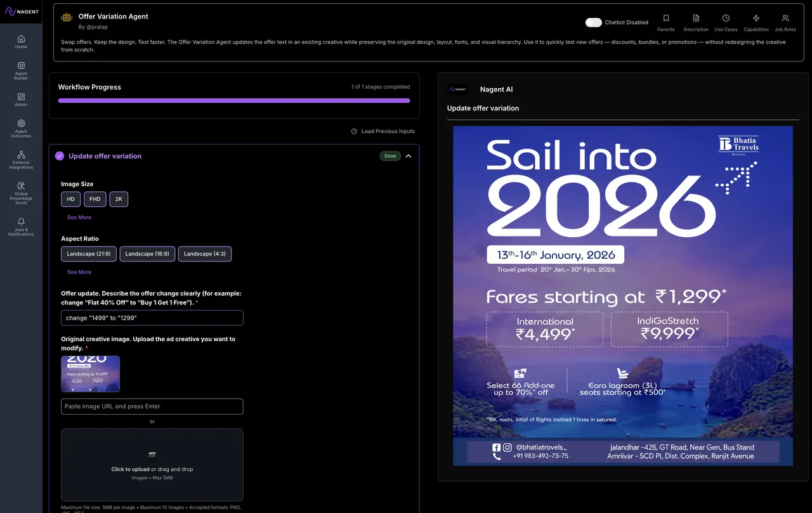The height and width of the screenshot is (513, 812).
Task: Click the offer update text field
Action: pyautogui.click(x=152, y=318)
